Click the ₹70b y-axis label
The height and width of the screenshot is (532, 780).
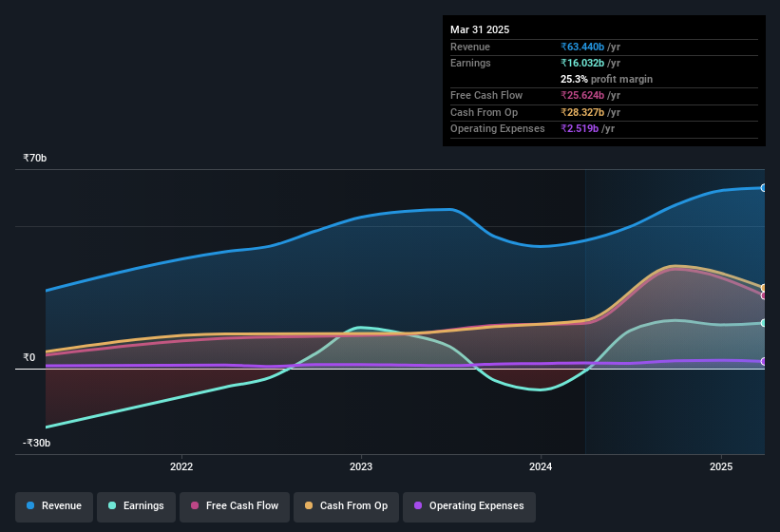[35, 158]
